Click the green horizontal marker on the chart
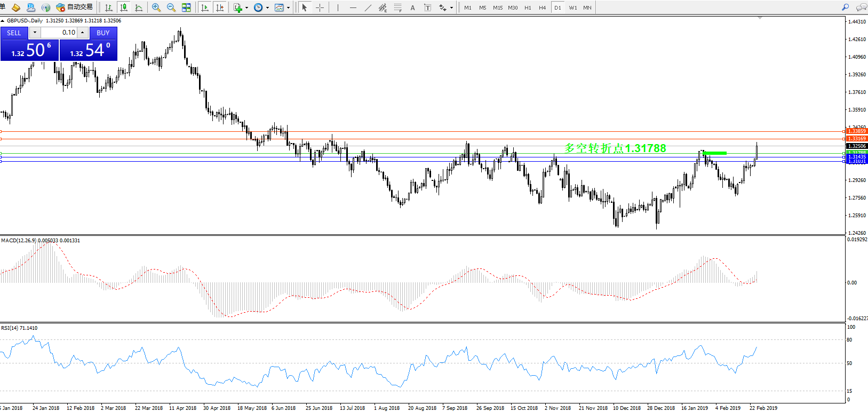The image size is (868, 412). 715,153
